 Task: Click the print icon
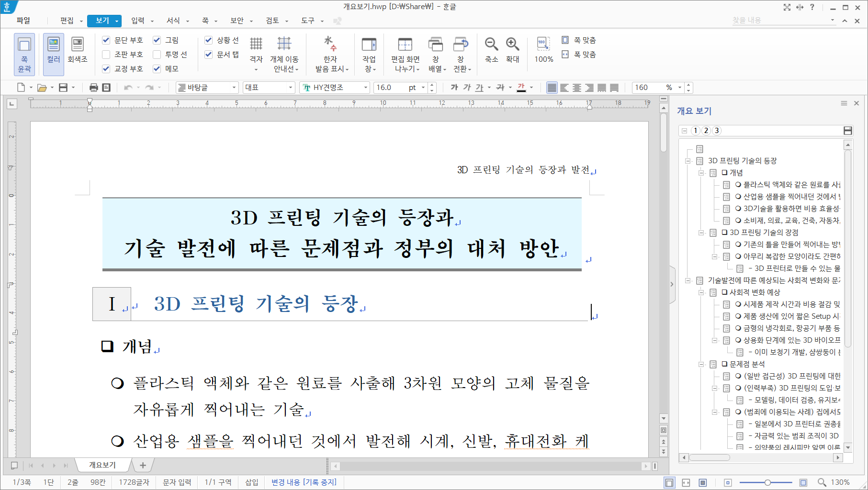coord(94,88)
